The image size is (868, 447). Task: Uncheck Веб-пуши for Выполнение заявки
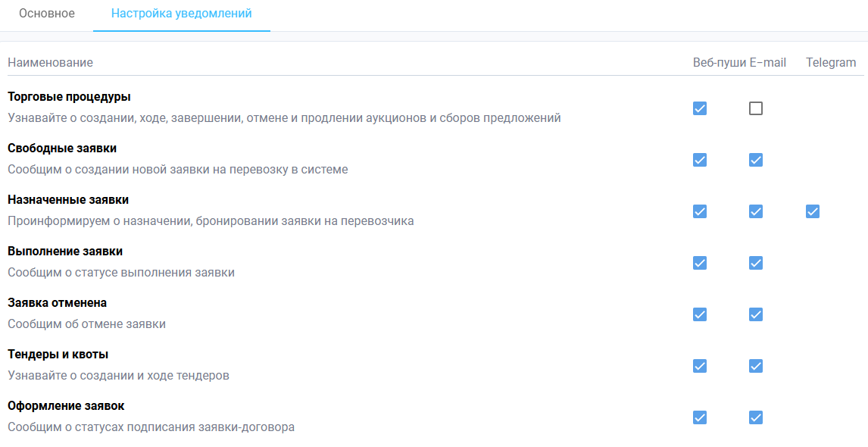pyautogui.click(x=699, y=263)
